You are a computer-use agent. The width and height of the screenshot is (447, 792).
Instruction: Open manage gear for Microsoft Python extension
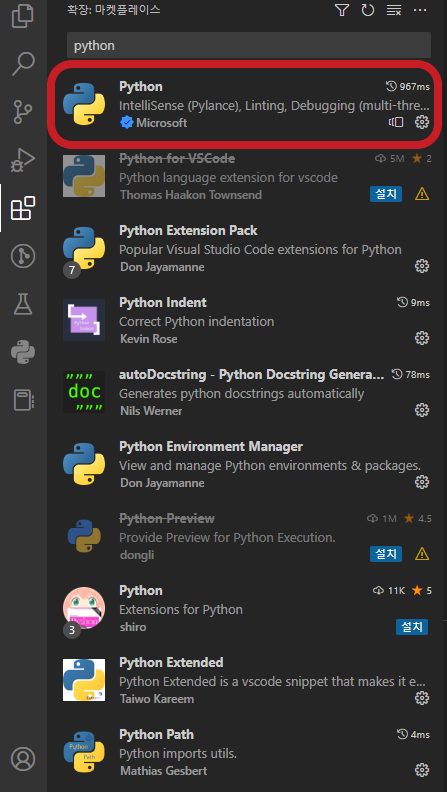click(422, 122)
